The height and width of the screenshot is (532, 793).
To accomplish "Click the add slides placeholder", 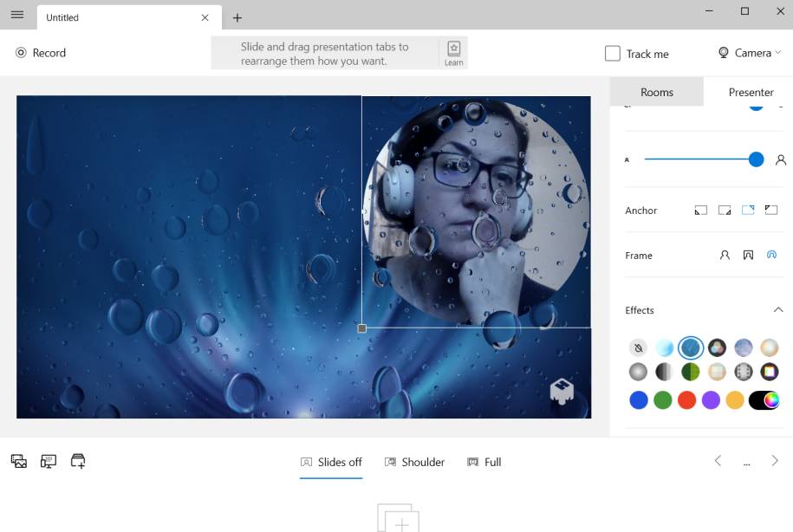I will [398, 518].
